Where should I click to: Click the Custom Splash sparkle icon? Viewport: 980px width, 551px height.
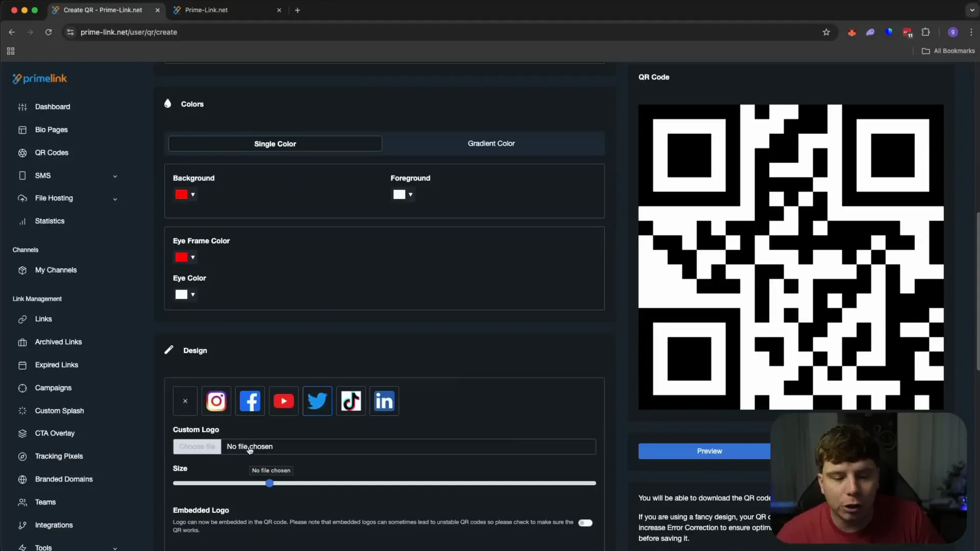(x=22, y=411)
